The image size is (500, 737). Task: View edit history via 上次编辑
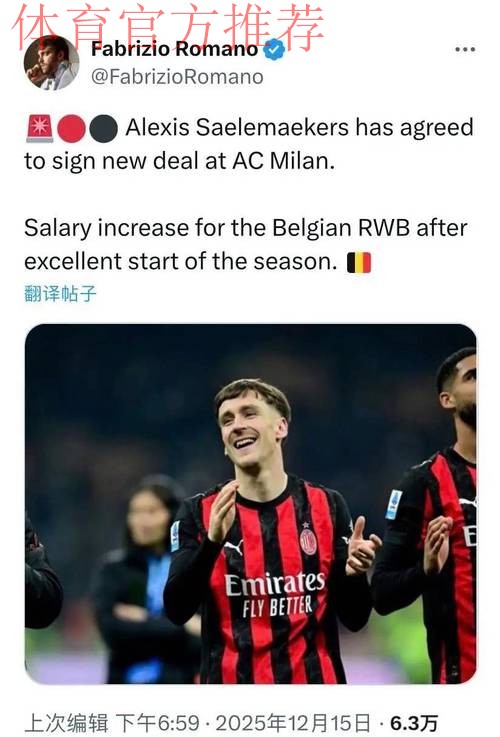66,723
